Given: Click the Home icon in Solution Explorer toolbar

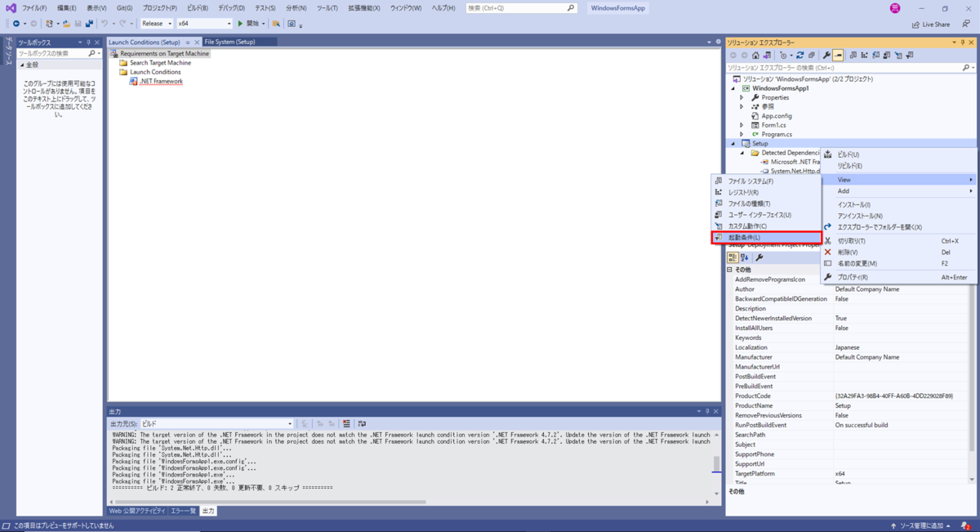Looking at the screenshot, I should coord(755,56).
